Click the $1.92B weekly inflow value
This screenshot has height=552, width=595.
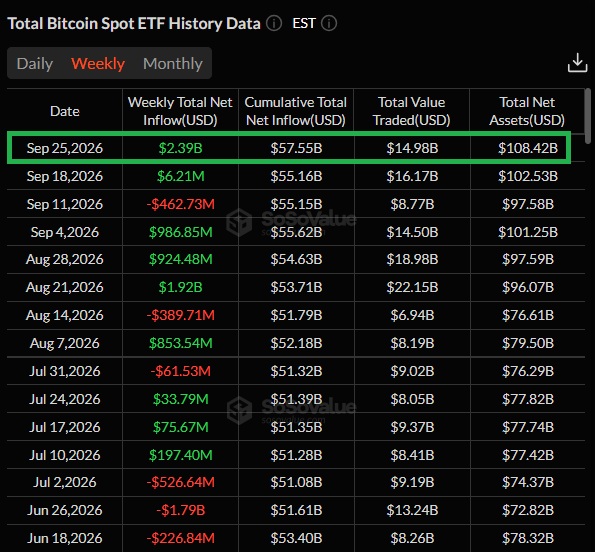click(180, 287)
